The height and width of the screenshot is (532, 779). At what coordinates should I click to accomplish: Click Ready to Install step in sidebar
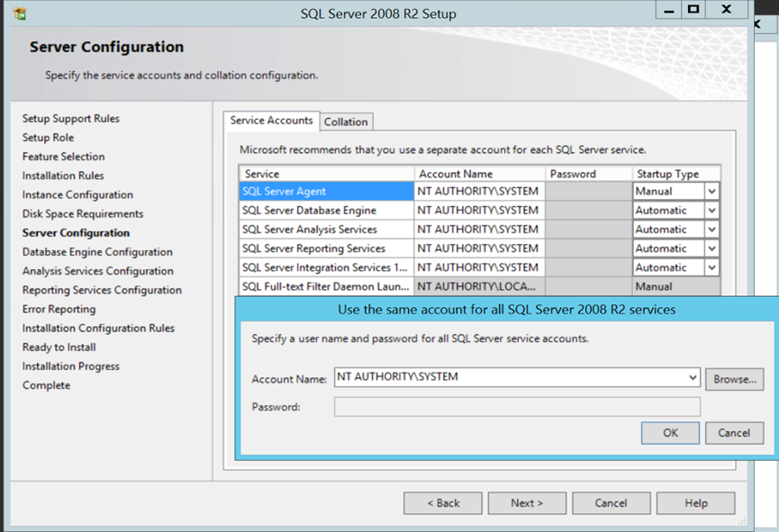pyautogui.click(x=59, y=347)
